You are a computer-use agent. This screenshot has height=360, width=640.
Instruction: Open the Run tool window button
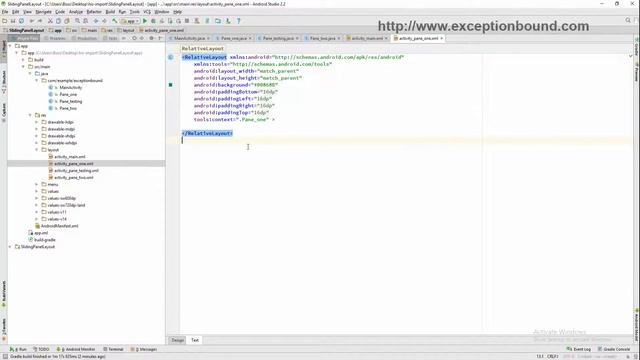click(x=18, y=349)
